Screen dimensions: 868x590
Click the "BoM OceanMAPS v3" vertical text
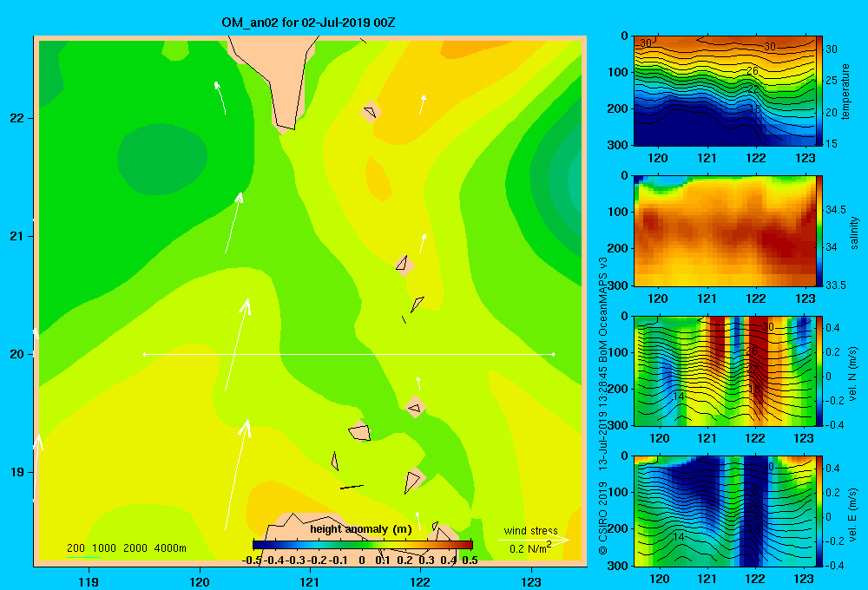(x=603, y=310)
